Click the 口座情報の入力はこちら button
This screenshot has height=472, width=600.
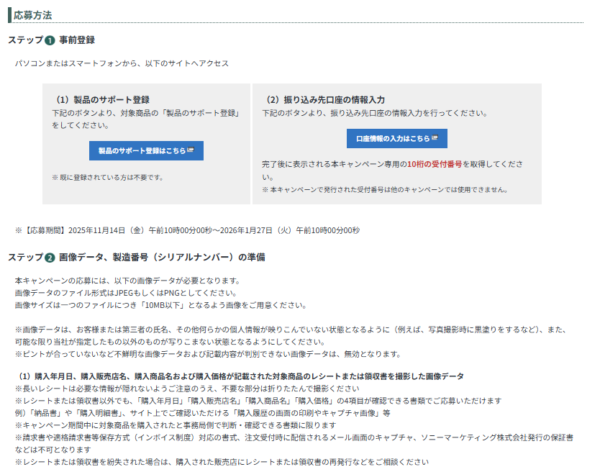(x=397, y=138)
